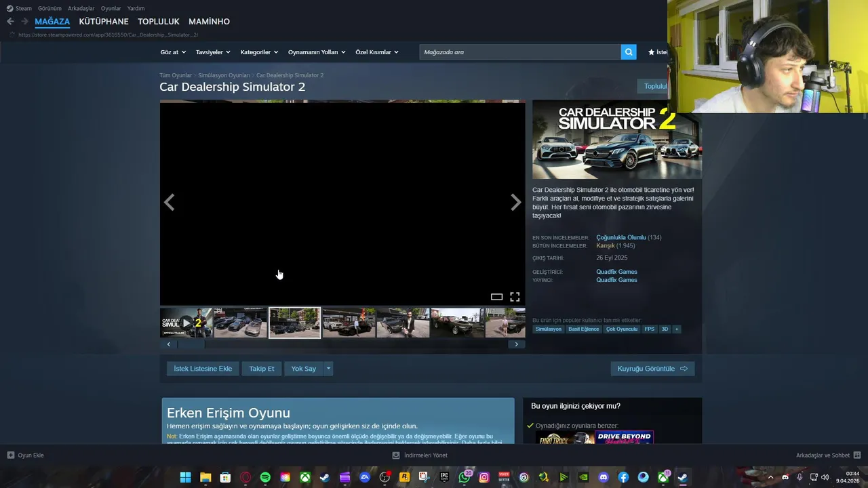Open EA app from the taskbar
868x488 pixels.
coord(365,477)
